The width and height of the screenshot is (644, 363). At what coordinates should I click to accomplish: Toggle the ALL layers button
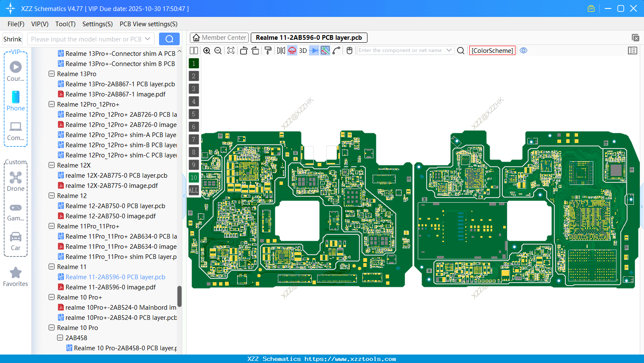point(194,190)
